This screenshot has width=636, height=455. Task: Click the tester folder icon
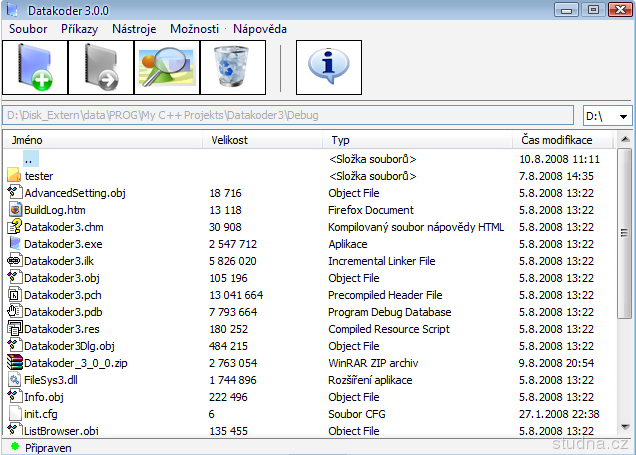coord(15,176)
